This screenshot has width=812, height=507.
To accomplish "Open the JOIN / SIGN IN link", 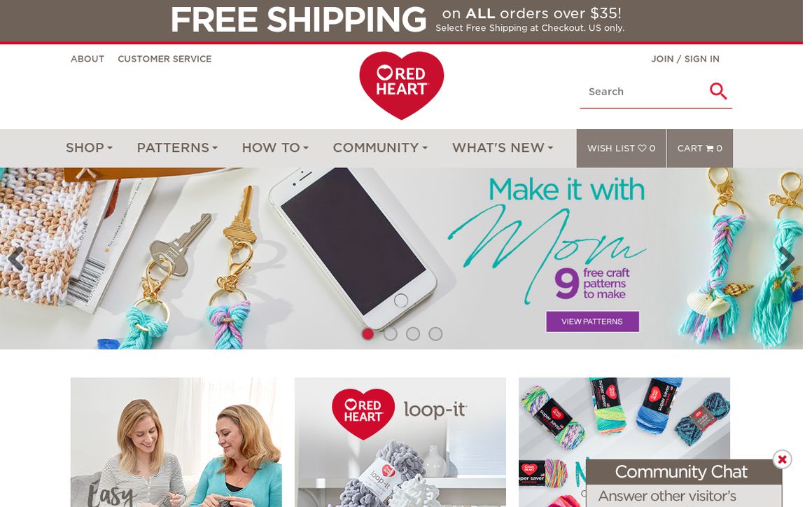I will tap(685, 59).
